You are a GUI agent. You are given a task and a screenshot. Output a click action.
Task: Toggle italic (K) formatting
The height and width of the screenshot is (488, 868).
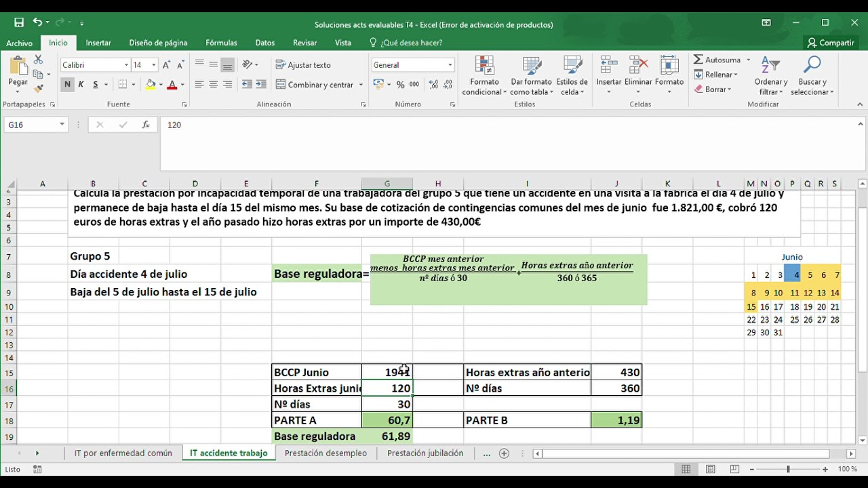tap(81, 85)
